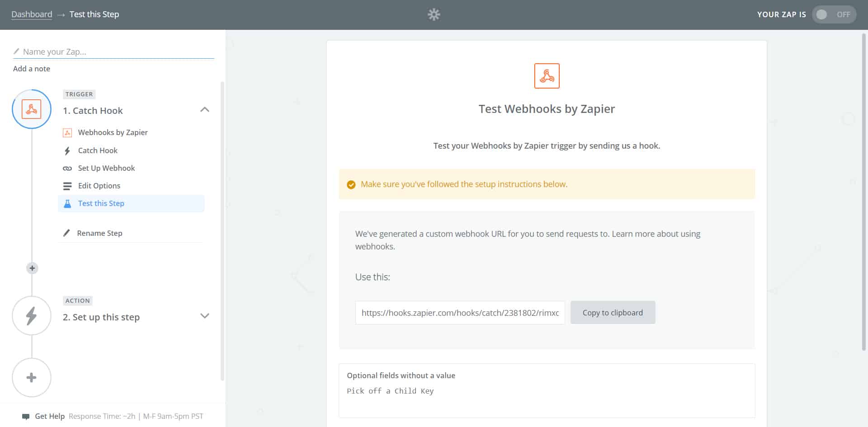Click 'Response Time: ~2h' text
This screenshot has height=427, width=868.
point(102,416)
